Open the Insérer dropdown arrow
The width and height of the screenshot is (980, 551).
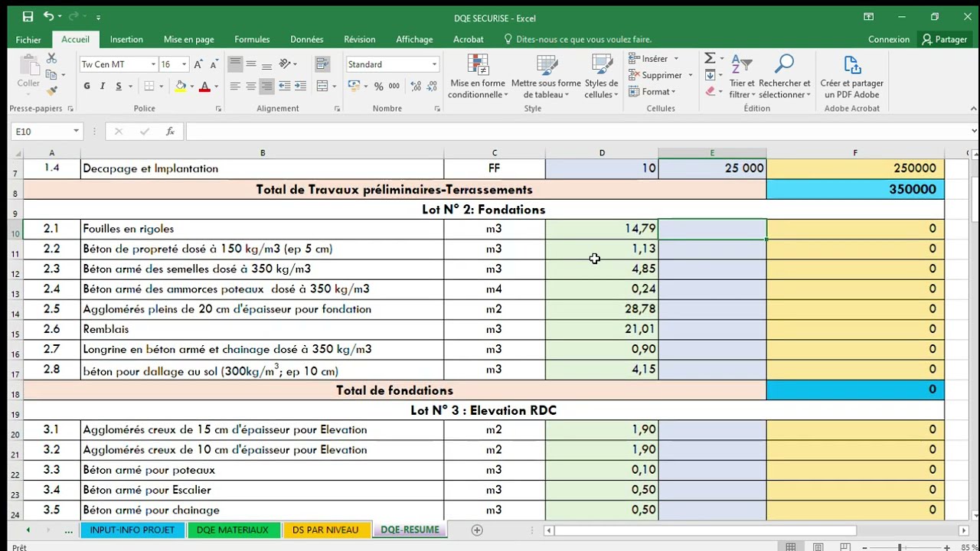tap(676, 59)
